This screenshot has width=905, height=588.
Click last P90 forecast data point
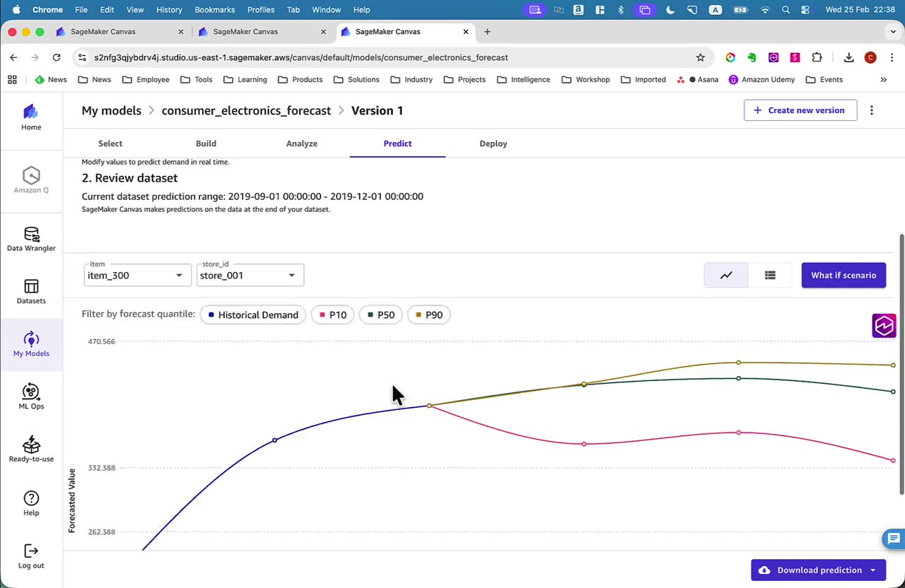[x=893, y=365]
